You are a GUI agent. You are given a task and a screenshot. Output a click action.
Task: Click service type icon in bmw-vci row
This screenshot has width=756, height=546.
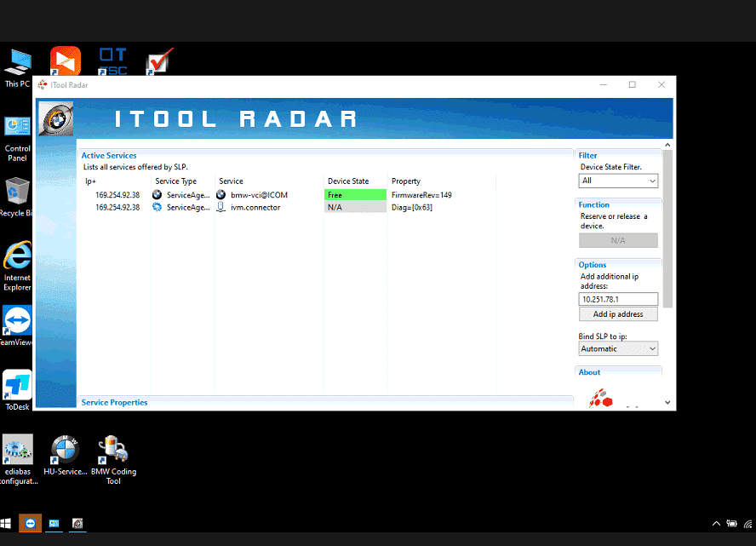[x=157, y=195]
